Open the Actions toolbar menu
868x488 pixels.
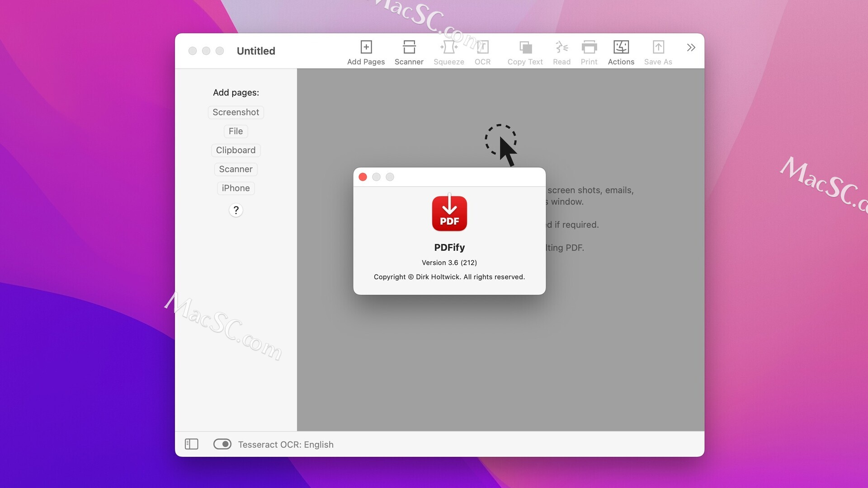[x=621, y=52]
